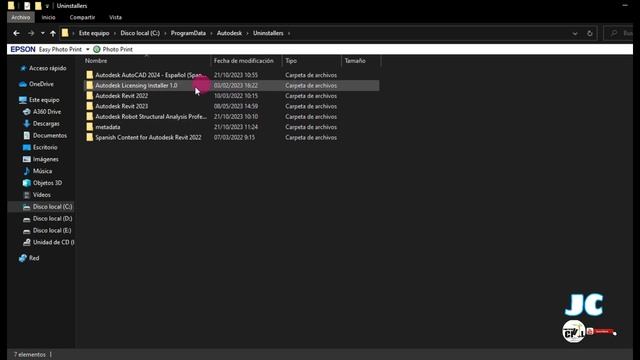Select Unidad de CD in navigation pane

click(53, 242)
